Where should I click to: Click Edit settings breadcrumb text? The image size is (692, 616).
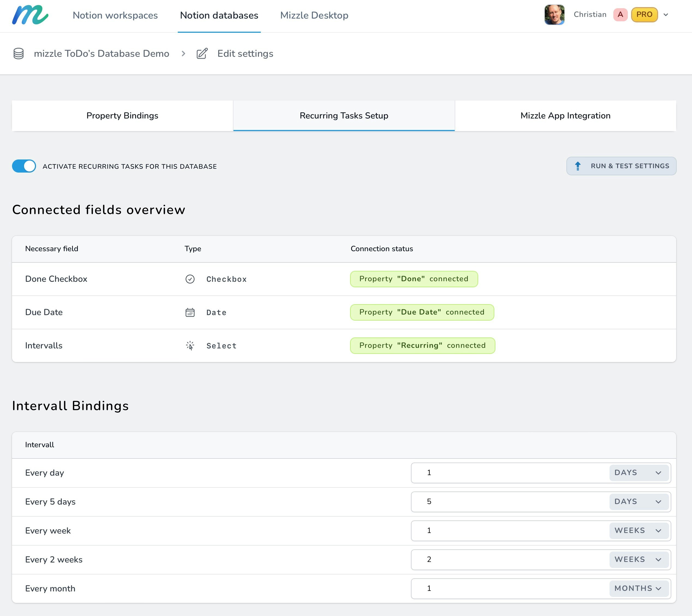point(245,54)
